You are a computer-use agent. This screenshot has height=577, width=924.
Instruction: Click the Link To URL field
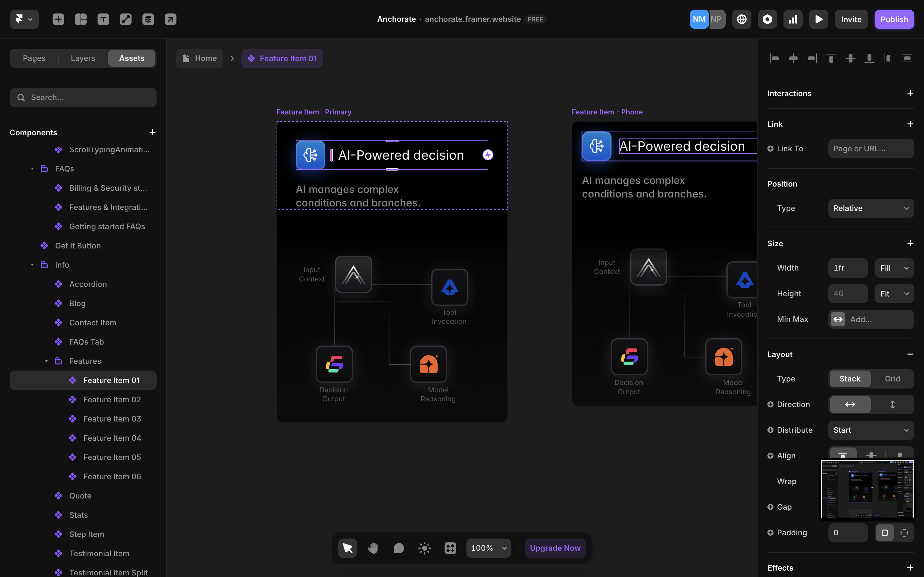tap(871, 148)
